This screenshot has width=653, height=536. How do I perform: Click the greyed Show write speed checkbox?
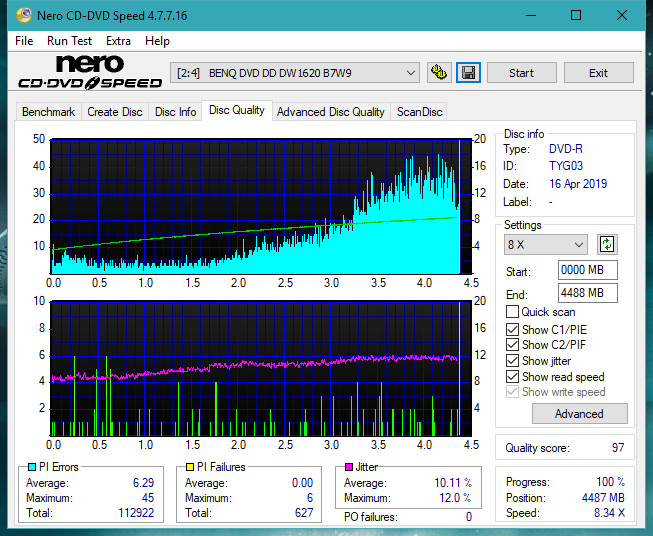512,392
